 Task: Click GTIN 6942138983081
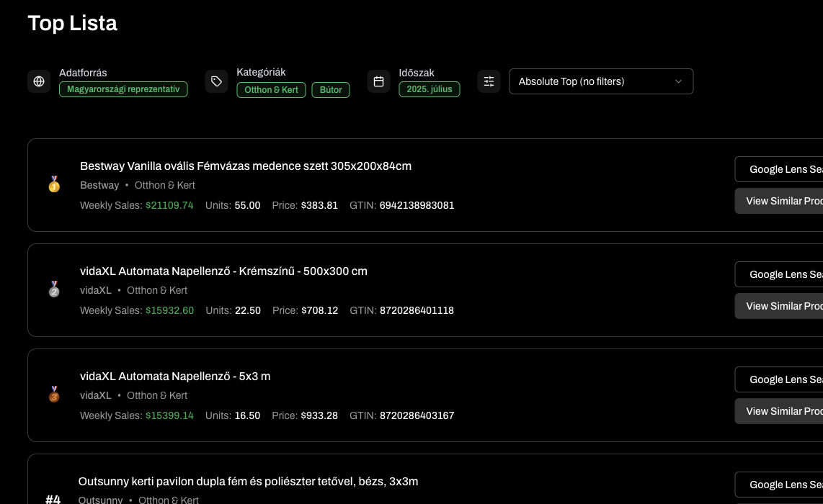click(x=417, y=206)
